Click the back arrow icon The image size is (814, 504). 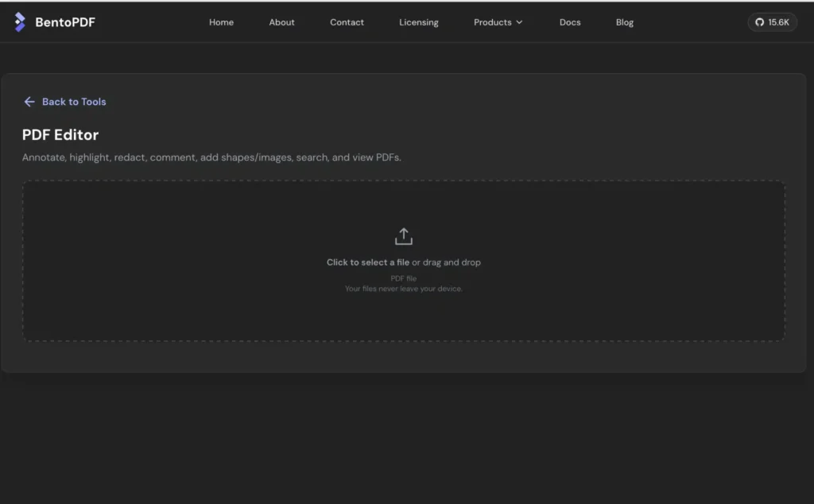pyautogui.click(x=29, y=102)
